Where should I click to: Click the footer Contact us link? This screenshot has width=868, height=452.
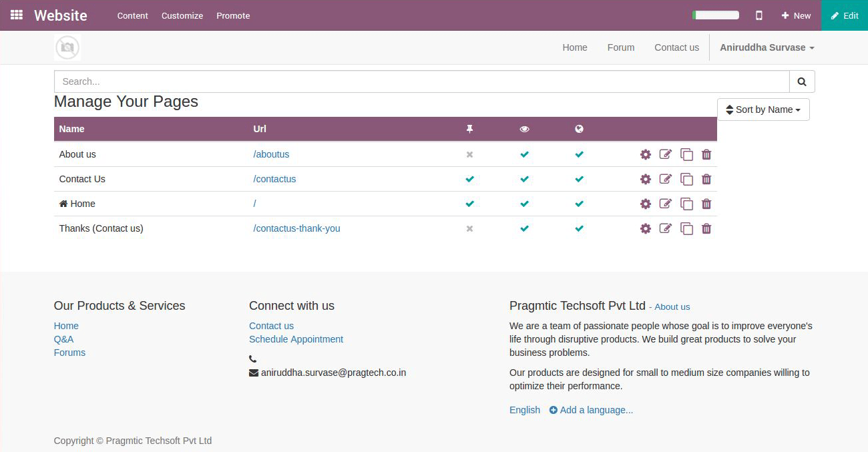pos(271,326)
